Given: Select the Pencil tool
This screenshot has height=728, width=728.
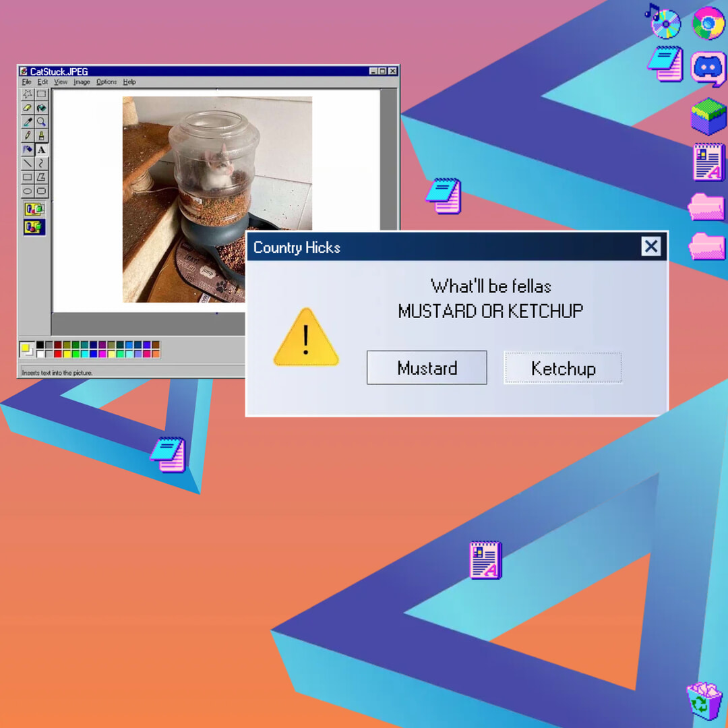Looking at the screenshot, I should pos(28,135).
